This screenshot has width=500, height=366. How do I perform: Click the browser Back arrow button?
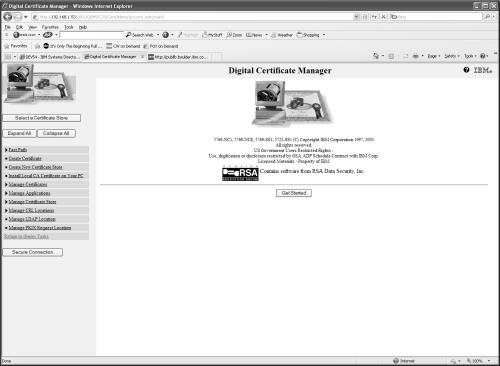click(7, 17)
